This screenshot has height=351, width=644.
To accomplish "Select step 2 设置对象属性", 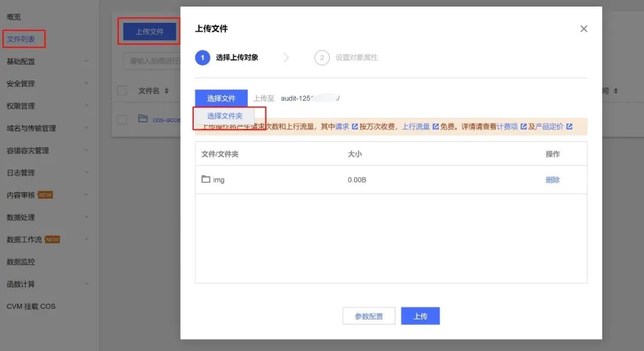I will click(x=346, y=57).
